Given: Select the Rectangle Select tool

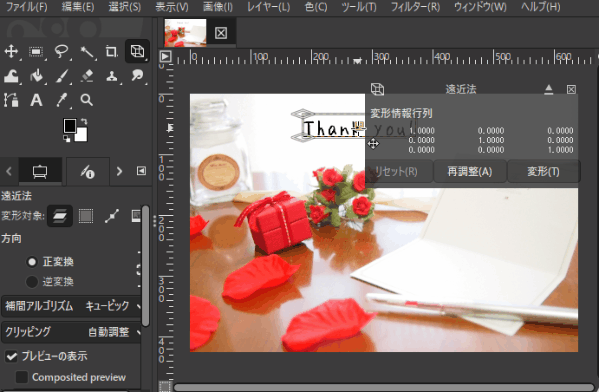Looking at the screenshot, I should click(36, 51).
